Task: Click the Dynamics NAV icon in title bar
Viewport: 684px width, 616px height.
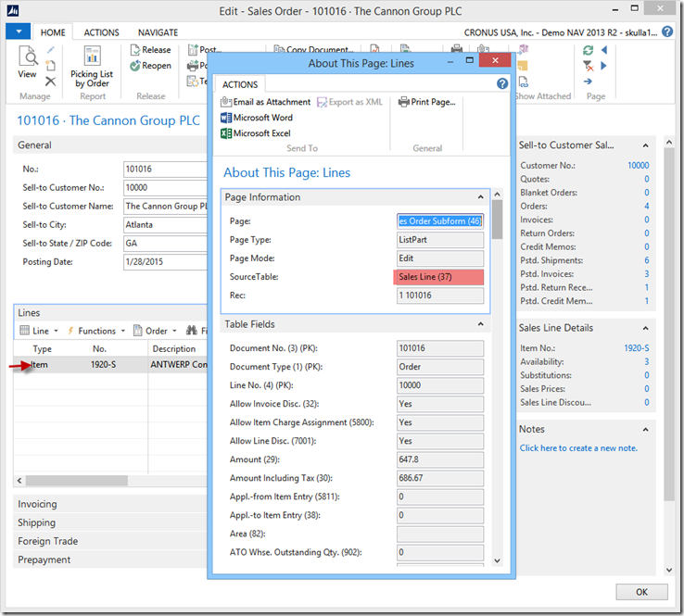Action: click(13, 11)
